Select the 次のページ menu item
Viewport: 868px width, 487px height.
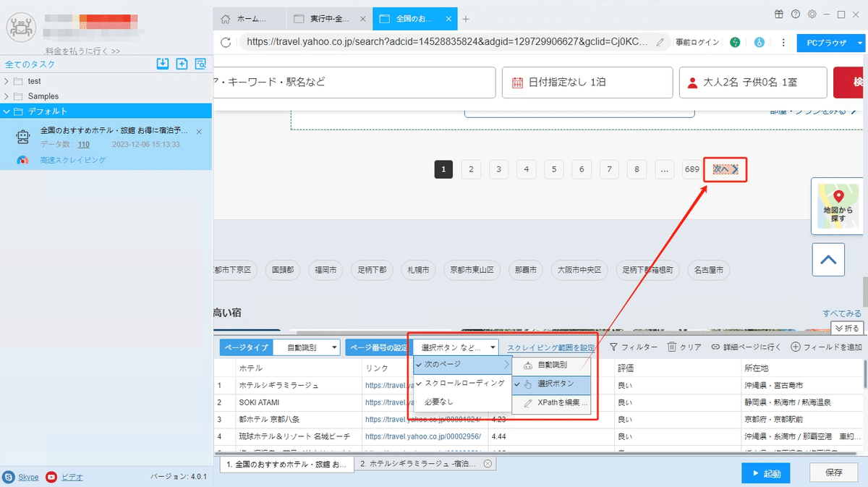[x=463, y=365]
